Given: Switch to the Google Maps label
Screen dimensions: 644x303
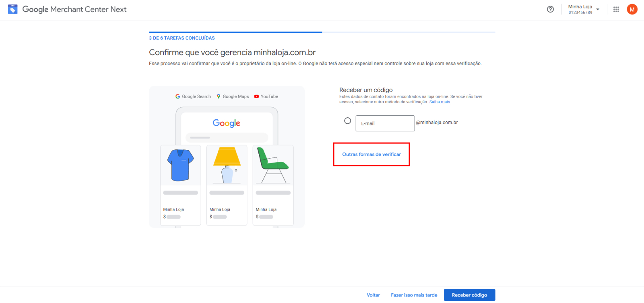Looking at the screenshot, I should click(236, 96).
